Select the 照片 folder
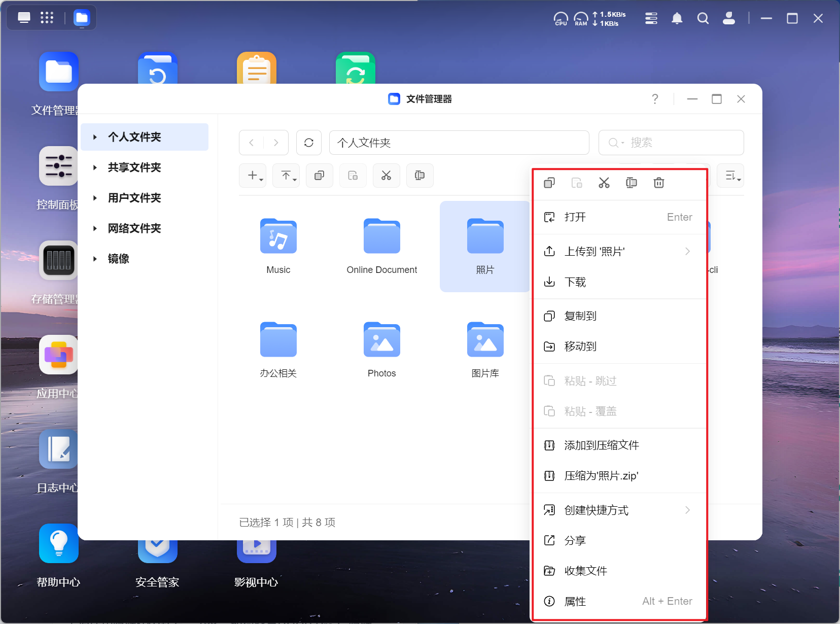 point(485,247)
